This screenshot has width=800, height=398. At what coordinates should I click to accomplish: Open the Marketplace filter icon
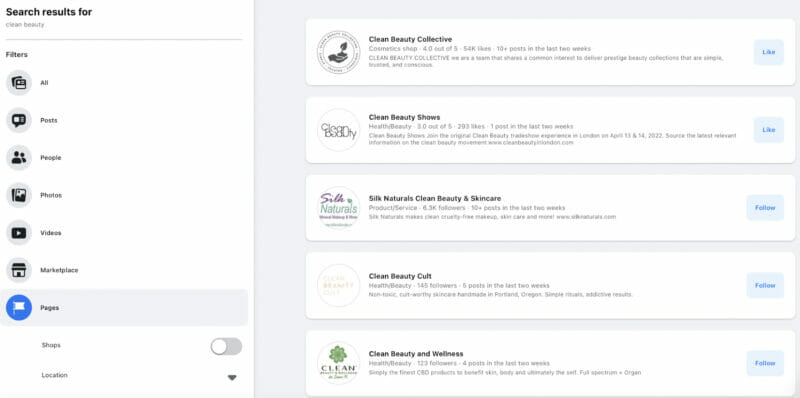[19, 270]
